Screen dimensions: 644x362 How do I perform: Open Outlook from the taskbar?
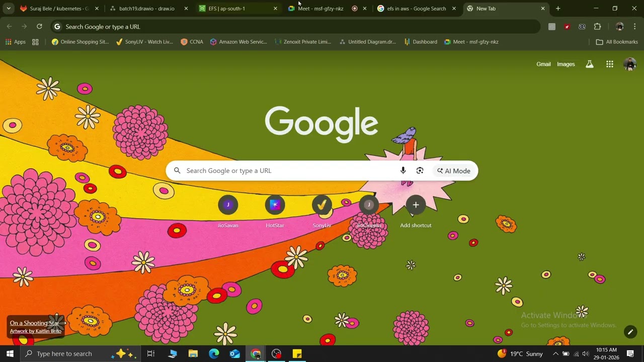tap(235, 353)
